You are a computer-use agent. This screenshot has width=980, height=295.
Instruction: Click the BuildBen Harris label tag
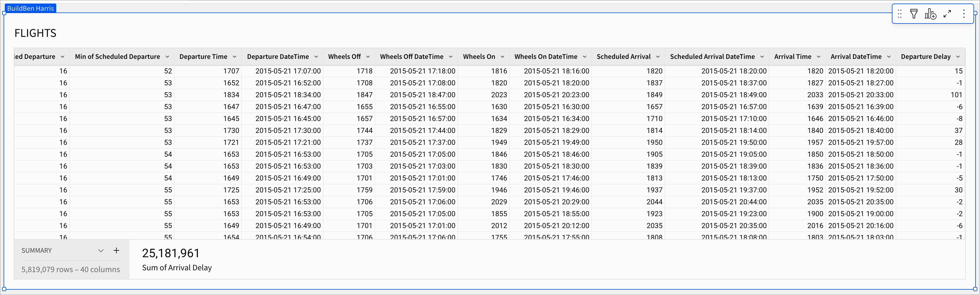30,8
